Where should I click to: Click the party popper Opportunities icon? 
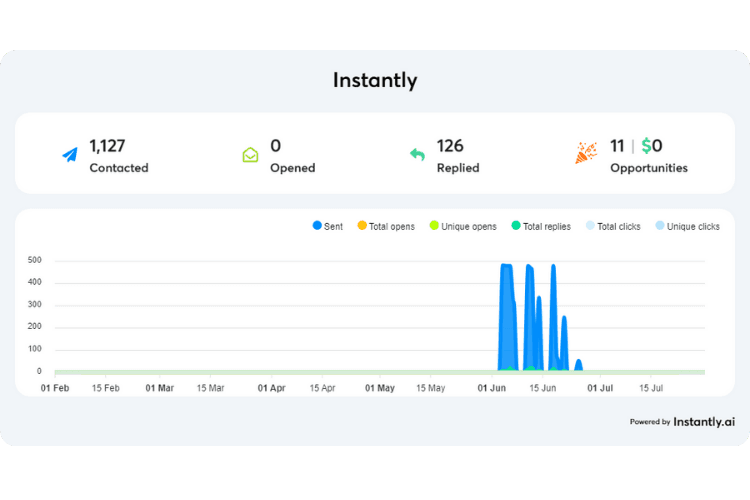[586, 153]
